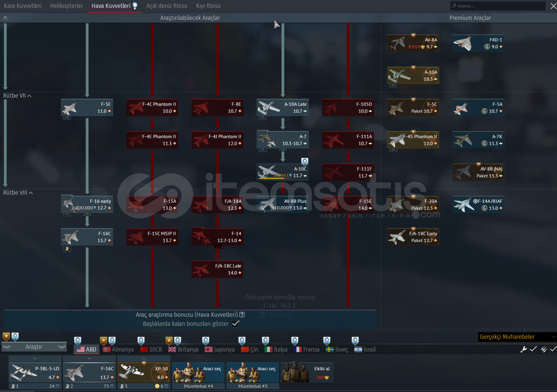Choose the F-4E Phantom II card
The height and width of the screenshot is (392, 557).
point(152,140)
